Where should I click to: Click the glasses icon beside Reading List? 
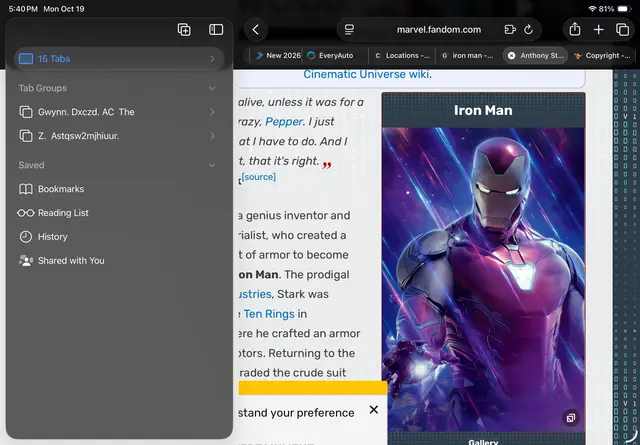tap(26, 213)
